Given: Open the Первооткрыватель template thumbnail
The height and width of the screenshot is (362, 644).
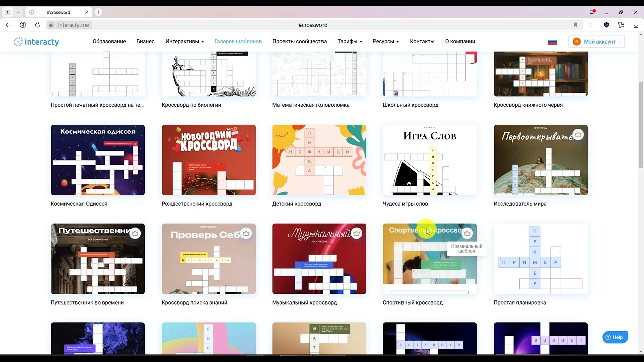Looking at the screenshot, I should click(540, 160).
